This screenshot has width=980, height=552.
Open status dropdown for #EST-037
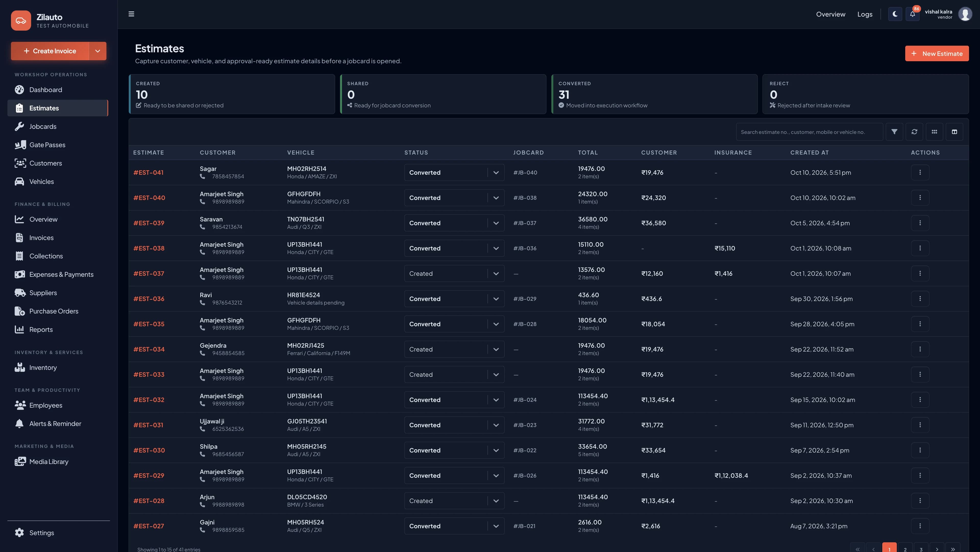coord(454,273)
